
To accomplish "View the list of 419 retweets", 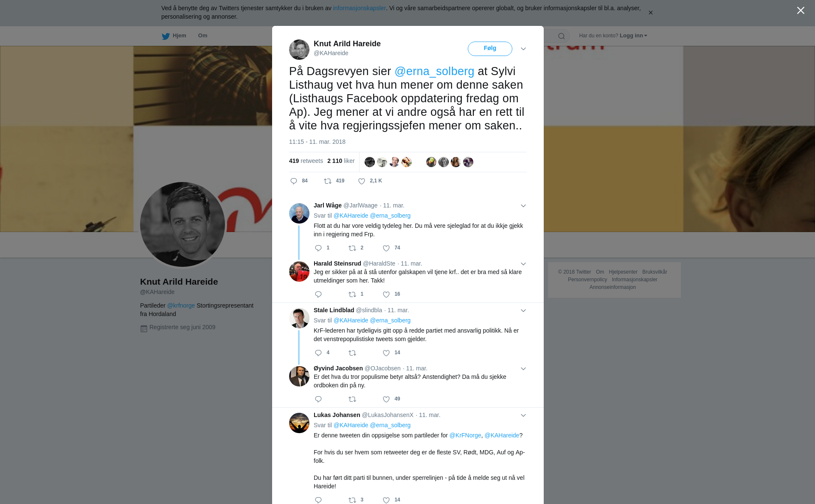I will 306,161.
